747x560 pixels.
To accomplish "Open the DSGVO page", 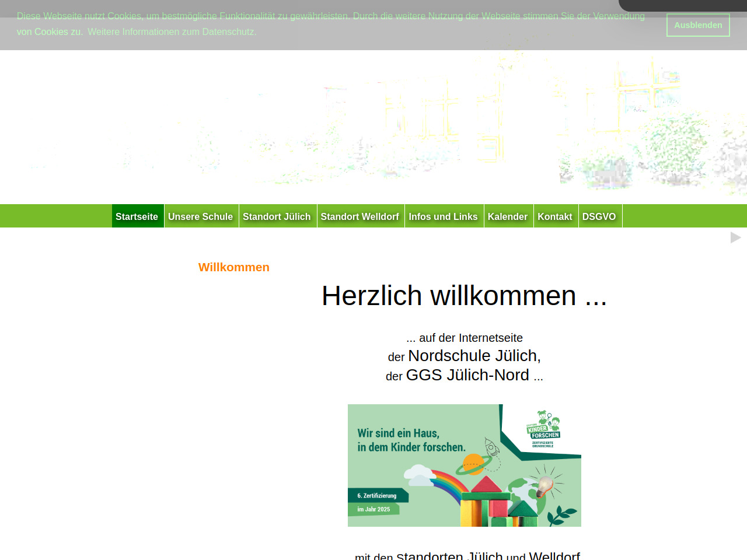I will pyautogui.click(x=599, y=216).
